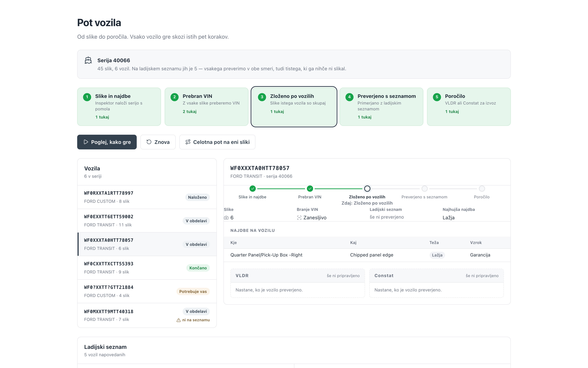Click the VLDR report card header

297,275
